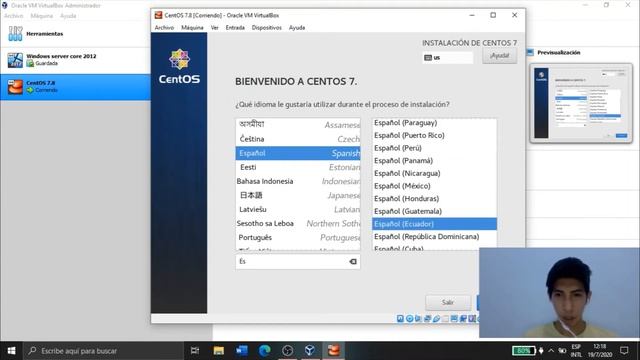Select Español (Honduras) locale

[x=434, y=198]
